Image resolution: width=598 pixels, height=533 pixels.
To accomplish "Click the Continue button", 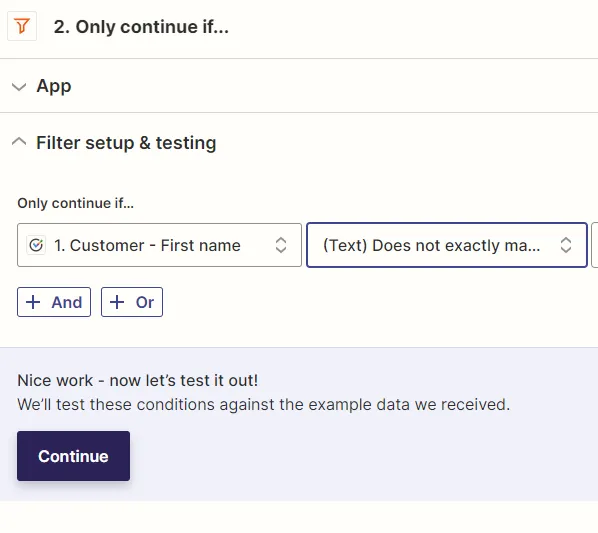I will (73, 456).
